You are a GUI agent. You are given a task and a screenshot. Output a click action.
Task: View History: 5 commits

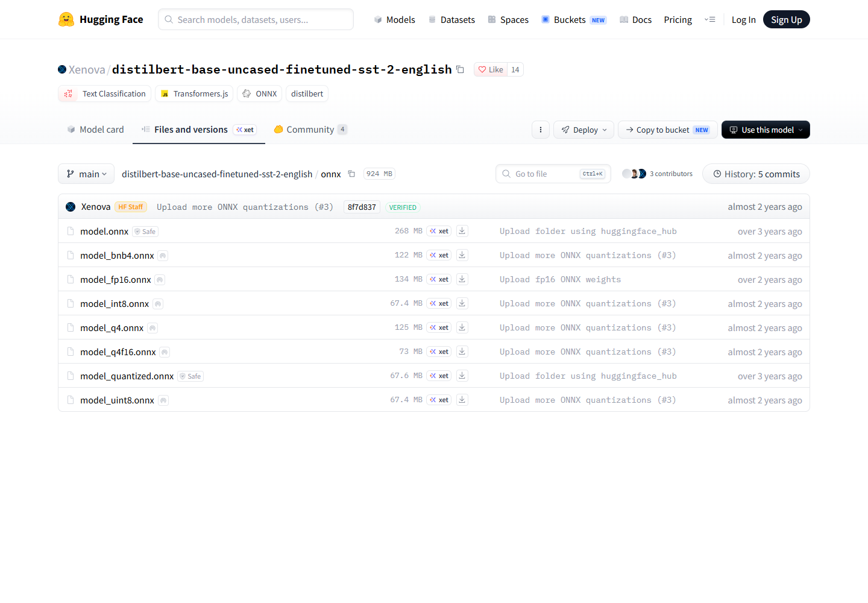point(756,174)
